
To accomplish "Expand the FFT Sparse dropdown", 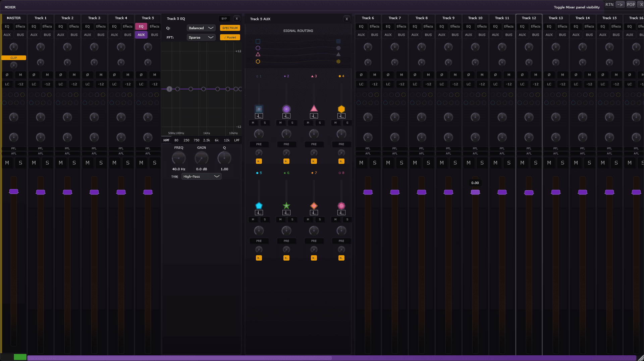I will [201, 37].
